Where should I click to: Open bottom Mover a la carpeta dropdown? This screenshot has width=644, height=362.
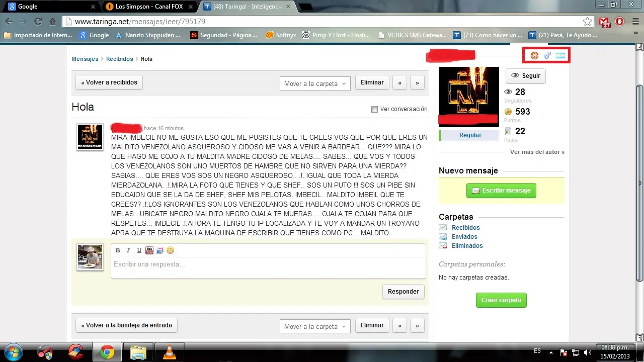click(x=315, y=326)
